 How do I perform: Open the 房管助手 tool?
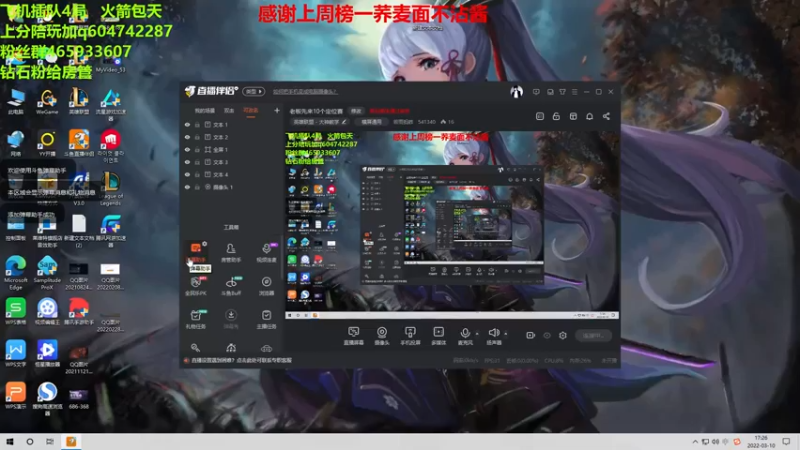(231, 252)
